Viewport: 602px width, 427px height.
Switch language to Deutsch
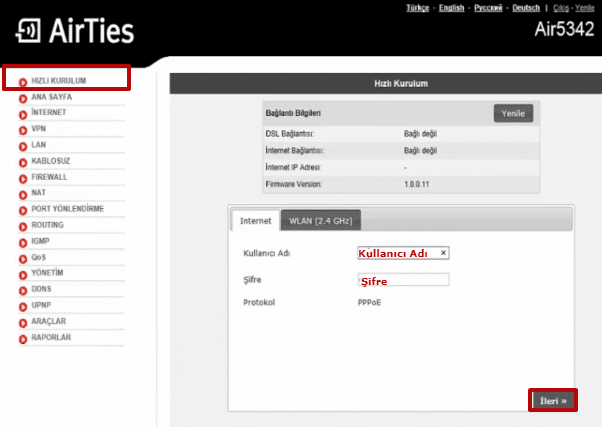pyautogui.click(x=526, y=8)
